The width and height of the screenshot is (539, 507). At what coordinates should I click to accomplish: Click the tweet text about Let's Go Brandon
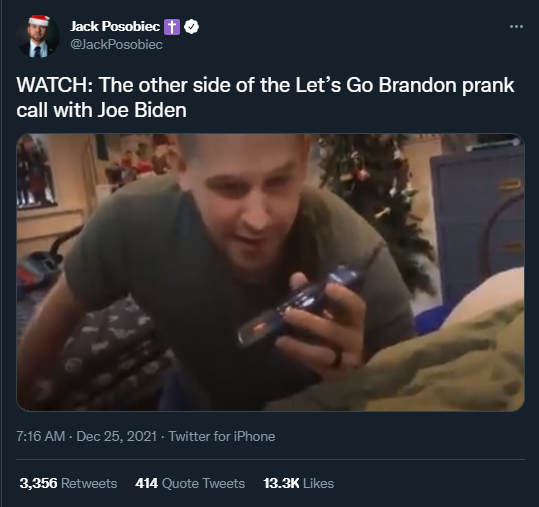(265, 97)
